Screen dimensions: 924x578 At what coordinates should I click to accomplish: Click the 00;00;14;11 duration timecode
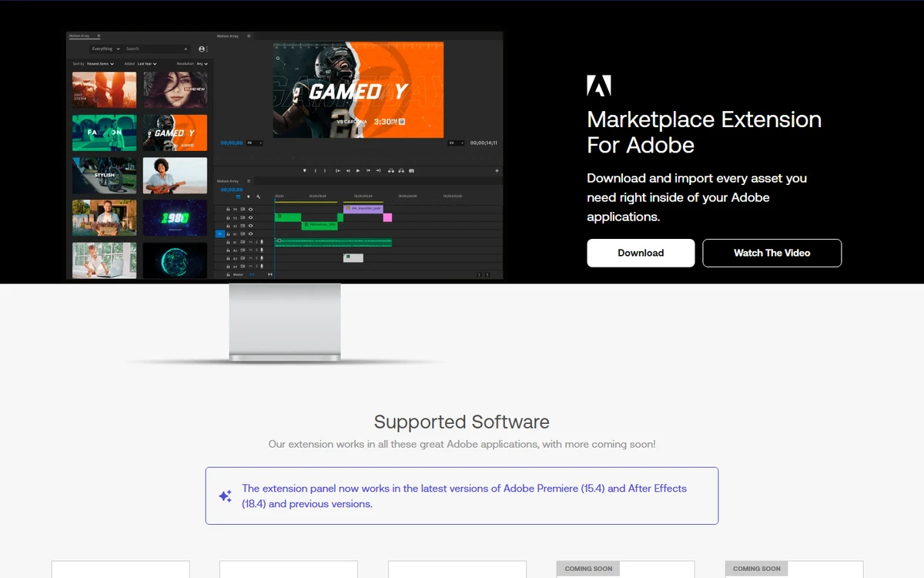pyautogui.click(x=484, y=143)
